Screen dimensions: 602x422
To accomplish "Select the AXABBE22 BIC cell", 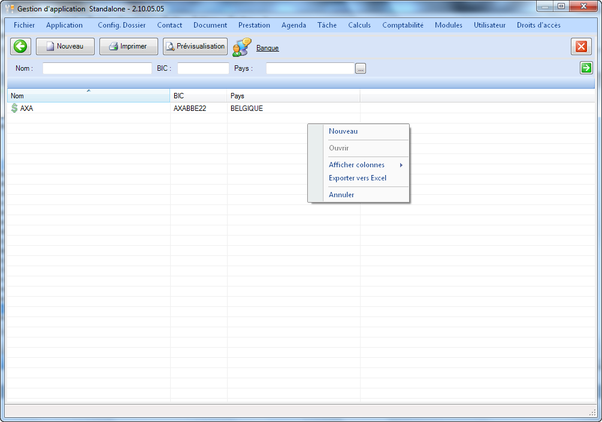I will tap(190, 108).
